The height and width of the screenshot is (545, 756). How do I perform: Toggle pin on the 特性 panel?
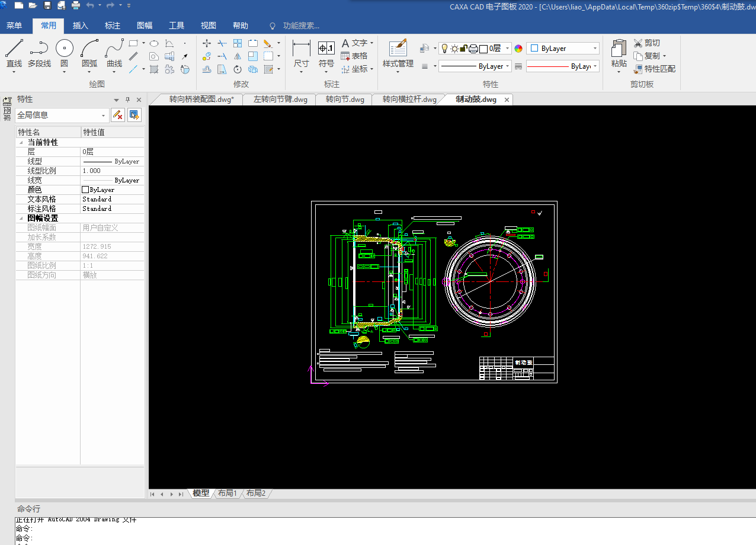tap(127, 100)
